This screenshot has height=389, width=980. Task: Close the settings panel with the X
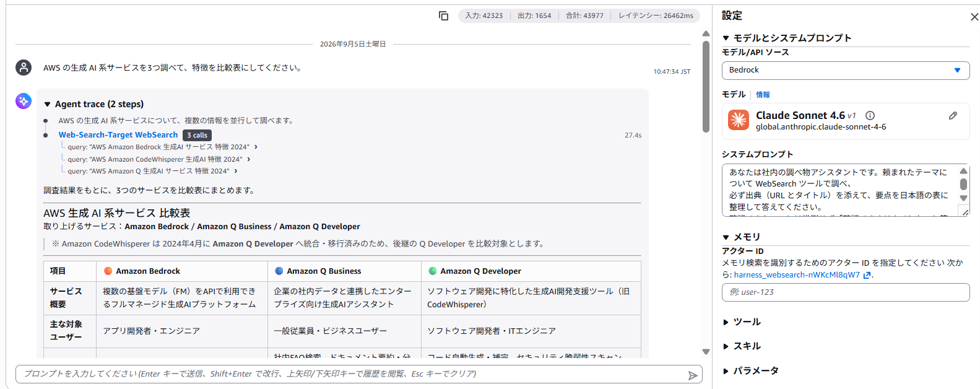tap(974, 17)
